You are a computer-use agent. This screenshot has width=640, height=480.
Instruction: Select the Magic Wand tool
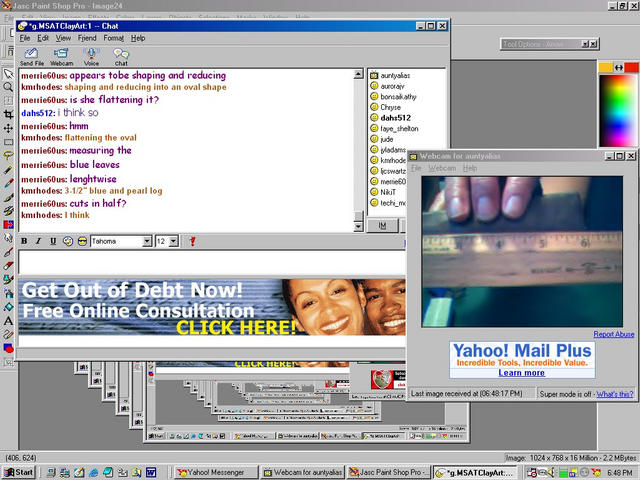coord(8,169)
